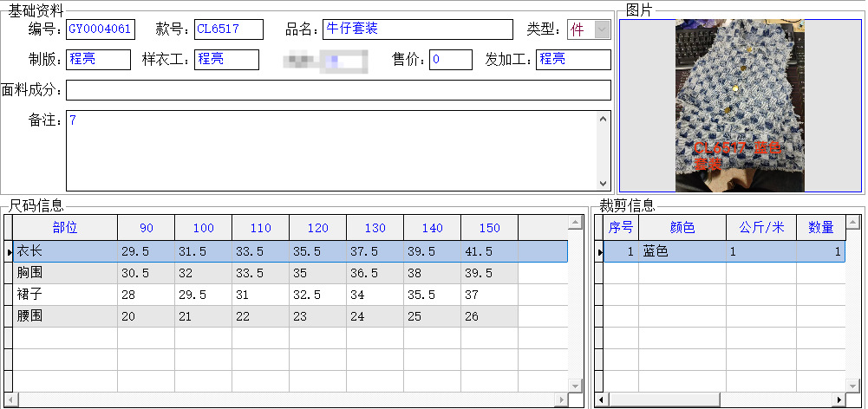
Task: Click the 130 size column header
Action: click(x=375, y=228)
